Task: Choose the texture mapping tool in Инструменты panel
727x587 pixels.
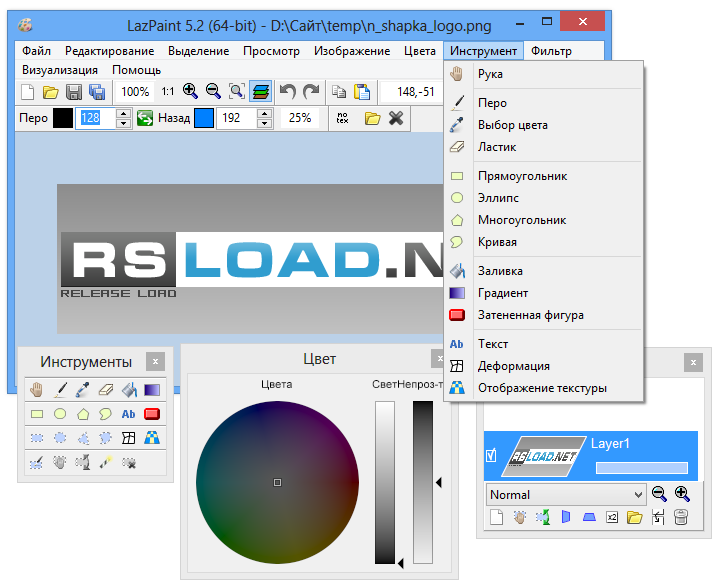Action: [152, 438]
